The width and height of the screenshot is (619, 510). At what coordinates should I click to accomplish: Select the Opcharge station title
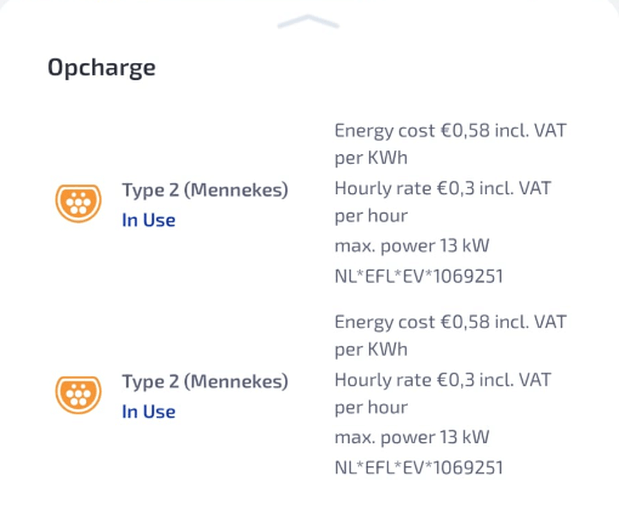(x=101, y=68)
